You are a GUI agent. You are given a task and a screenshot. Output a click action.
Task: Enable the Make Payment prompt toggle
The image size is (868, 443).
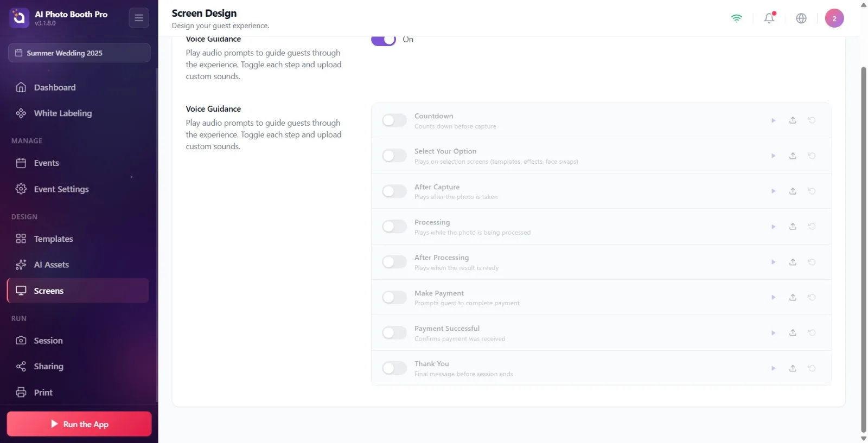point(394,297)
